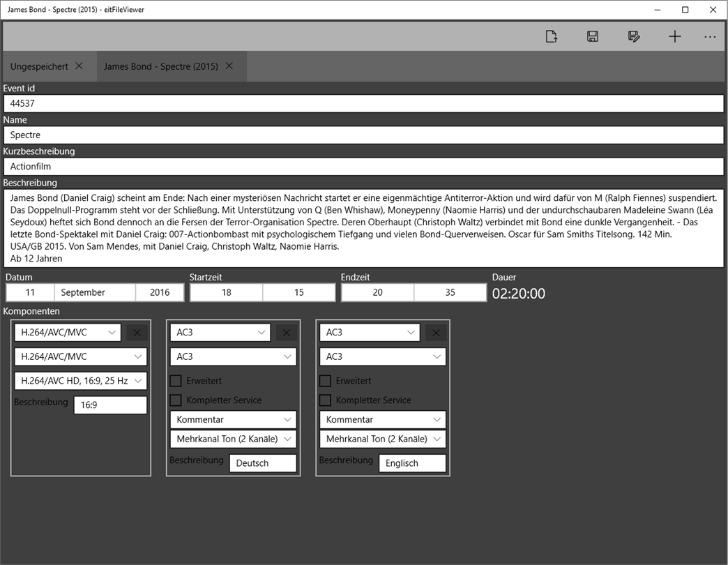Image resolution: width=728 pixels, height=565 pixels.
Task: Click the 16:9 Beschreibung field
Action: (x=110, y=405)
